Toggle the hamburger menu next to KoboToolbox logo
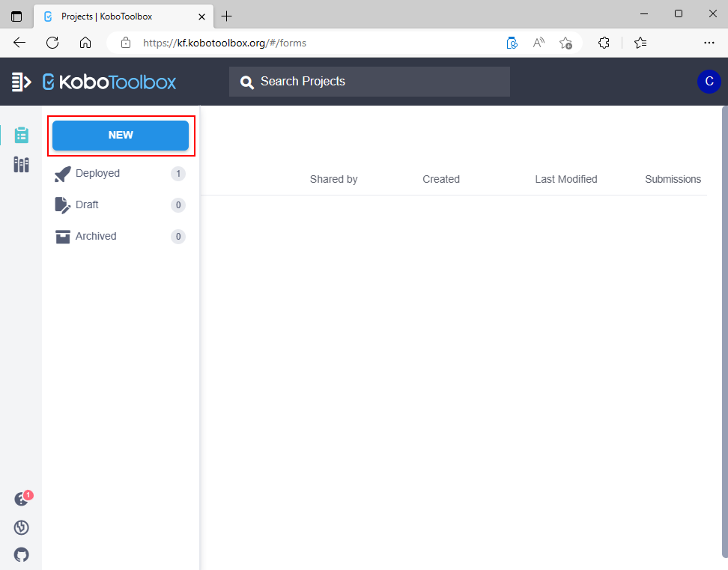Viewport: 728px width, 570px height. click(21, 82)
